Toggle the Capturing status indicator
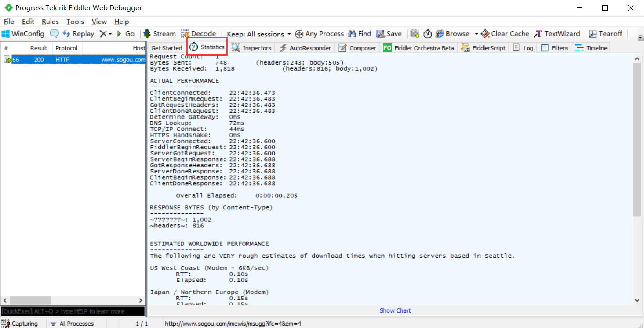 [20, 324]
